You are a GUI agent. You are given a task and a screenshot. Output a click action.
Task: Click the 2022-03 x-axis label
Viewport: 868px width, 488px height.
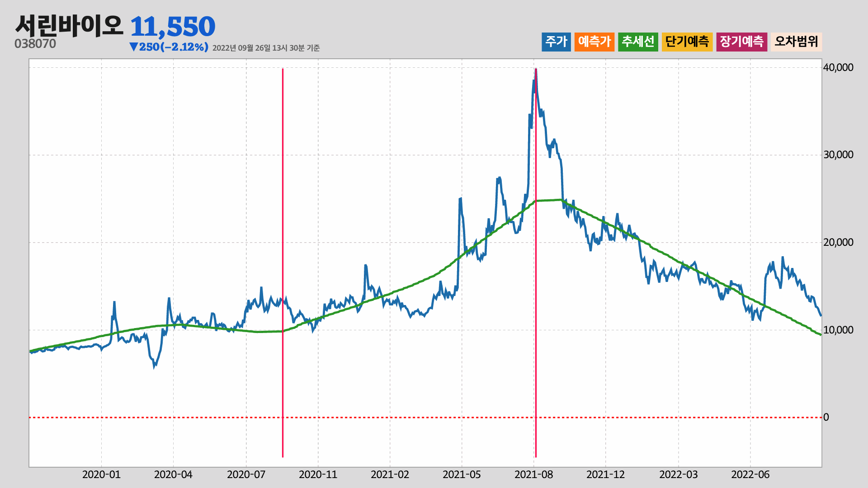(x=679, y=474)
